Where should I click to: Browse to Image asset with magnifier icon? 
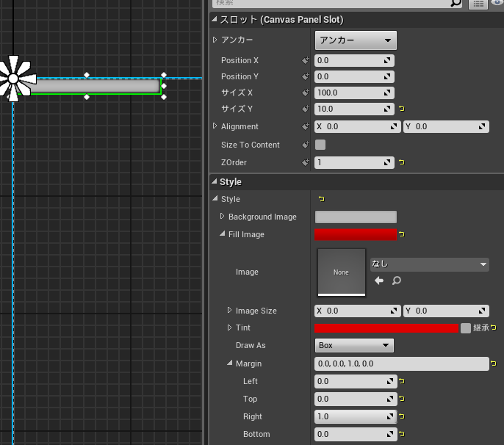click(x=397, y=281)
